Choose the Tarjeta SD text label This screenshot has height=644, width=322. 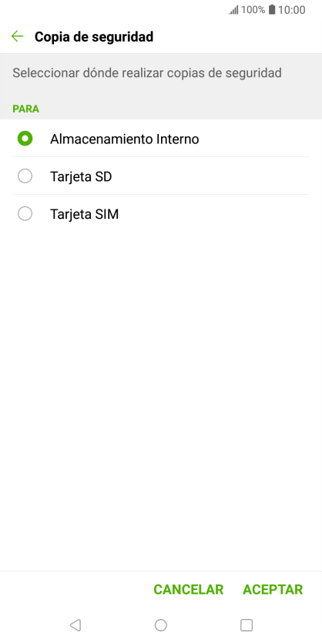pos(81,176)
